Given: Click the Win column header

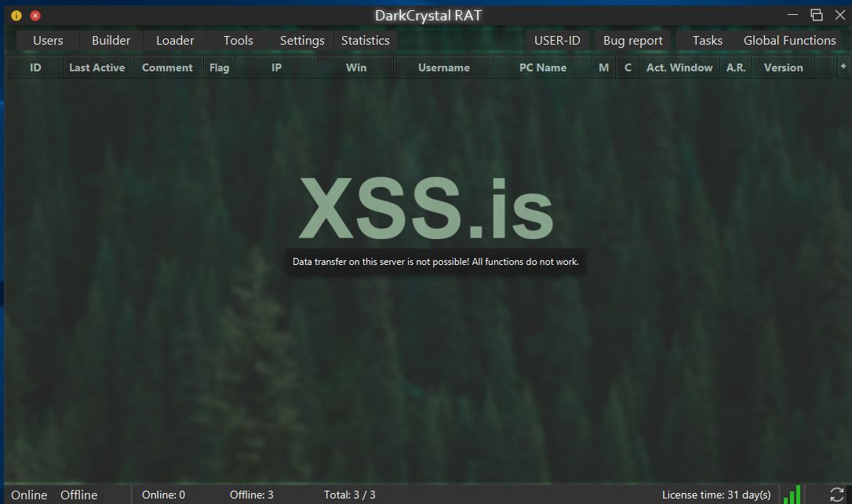Looking at the screenshot, I should (356, 67).
